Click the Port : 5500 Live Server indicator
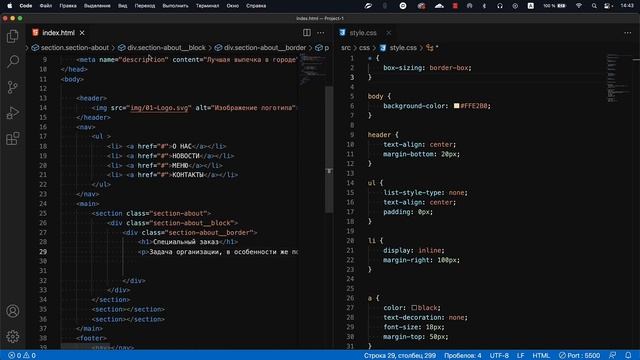 click(x=579, y=356)
